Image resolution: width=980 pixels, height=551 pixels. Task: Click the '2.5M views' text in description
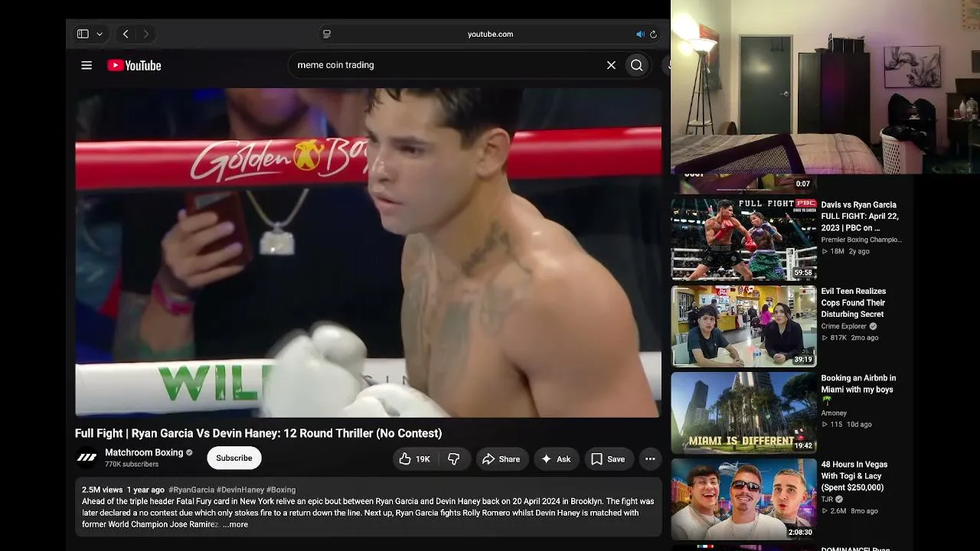coord(103,490)
